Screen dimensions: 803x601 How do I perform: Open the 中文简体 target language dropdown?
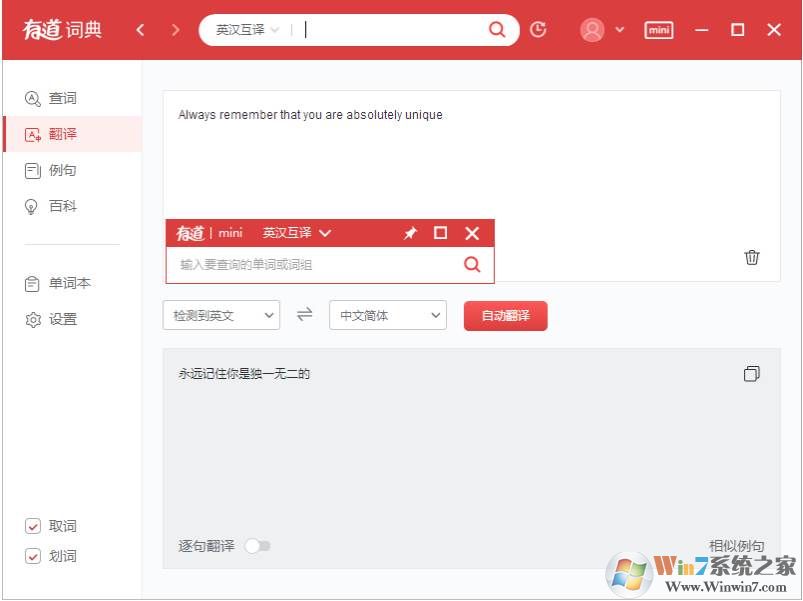point(387,314)
